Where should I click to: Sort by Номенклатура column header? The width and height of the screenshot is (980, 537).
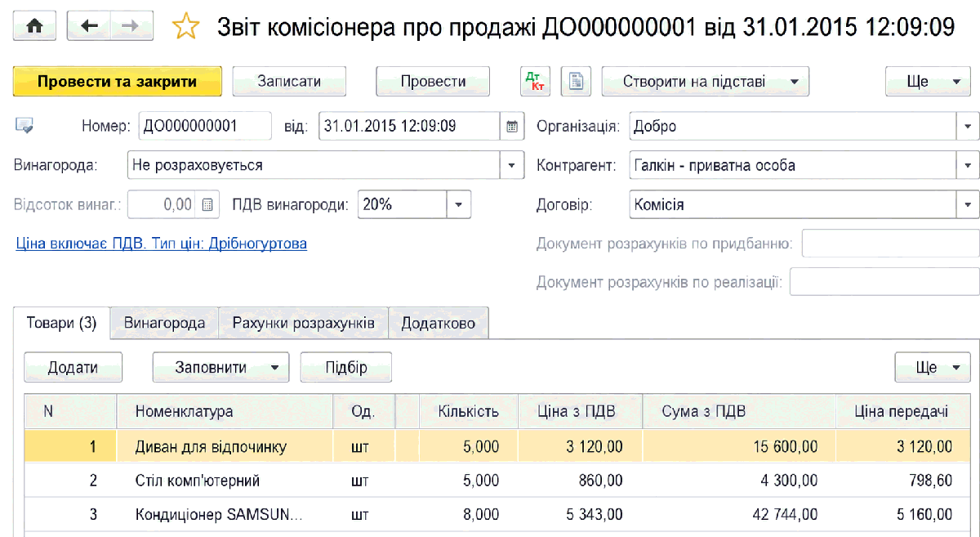[x=225, y=412]
